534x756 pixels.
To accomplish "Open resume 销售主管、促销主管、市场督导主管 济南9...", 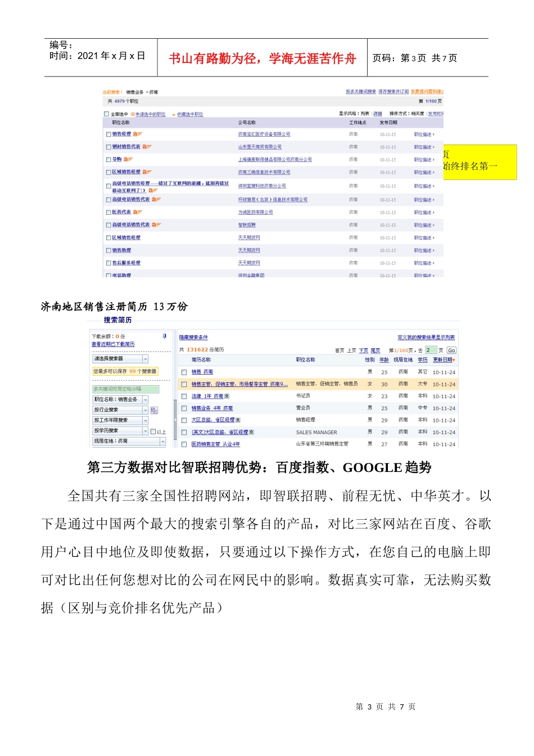I will click(239, 385).
